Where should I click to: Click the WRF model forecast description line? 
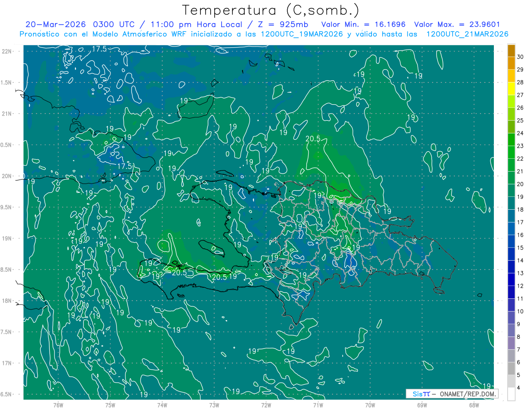coord(264,34)
